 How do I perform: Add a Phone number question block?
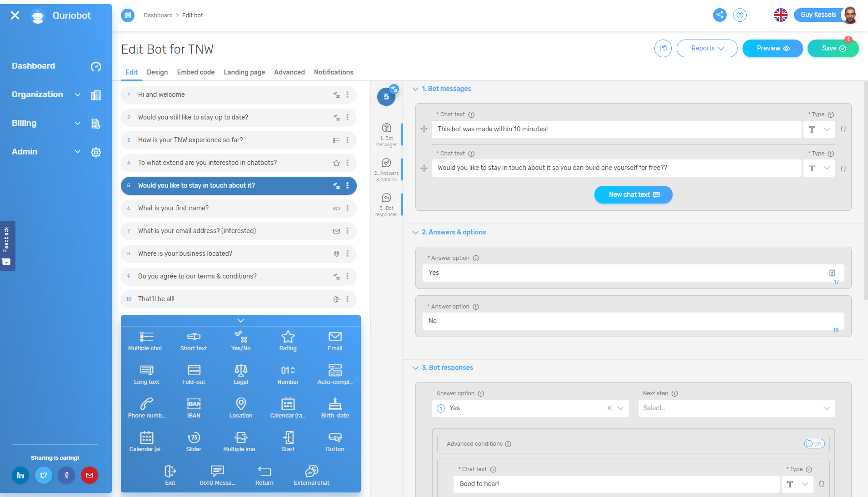point(146,408)
